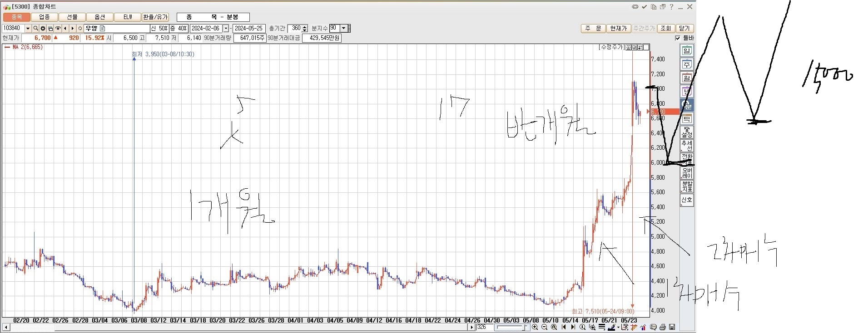Select the daily (일) chart period icon
868x333 pixels.
coord(686,51)
